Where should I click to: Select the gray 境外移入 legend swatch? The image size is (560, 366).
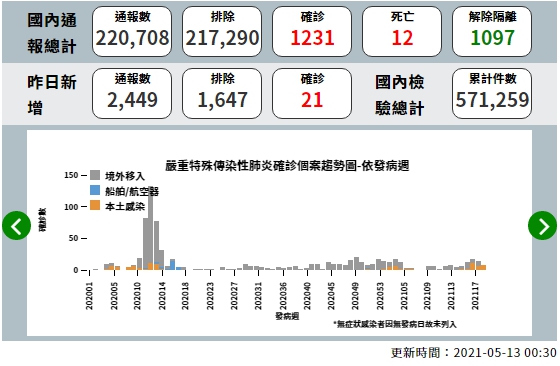click(x=95, y=175)
